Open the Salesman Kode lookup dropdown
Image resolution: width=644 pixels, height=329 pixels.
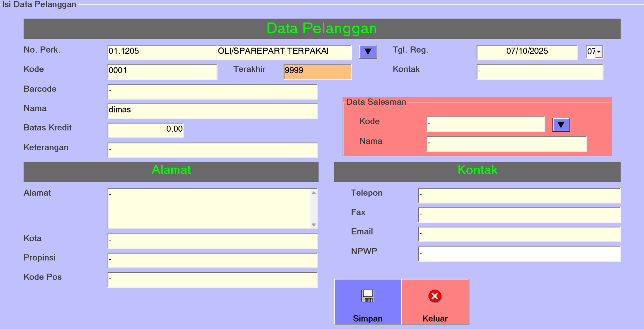coord(561,125)
